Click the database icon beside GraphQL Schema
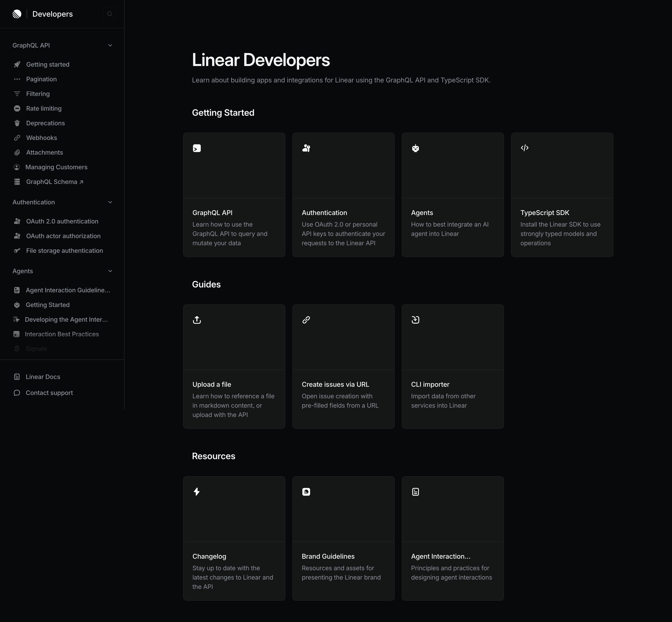This screenshot has width=672, height=622. [17, 182]
